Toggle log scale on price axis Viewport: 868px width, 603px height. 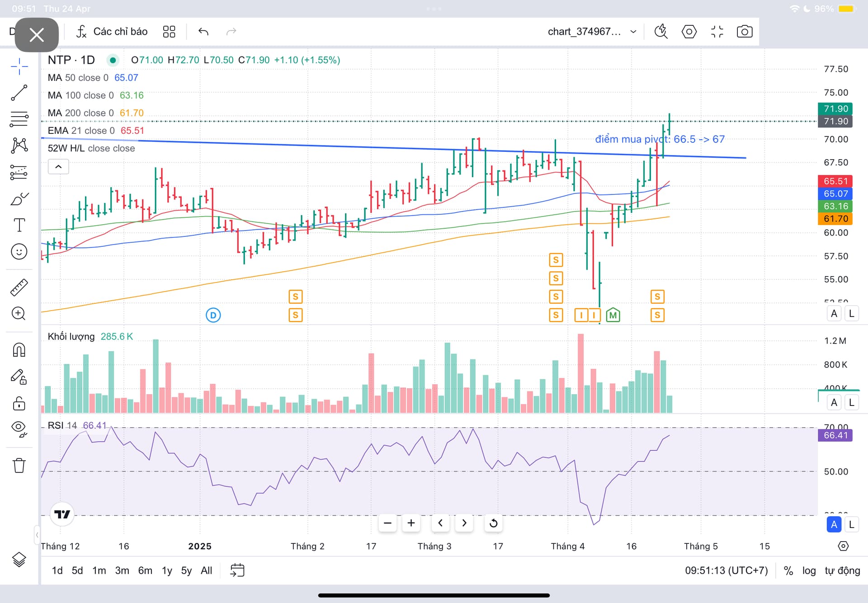point(809,570)
